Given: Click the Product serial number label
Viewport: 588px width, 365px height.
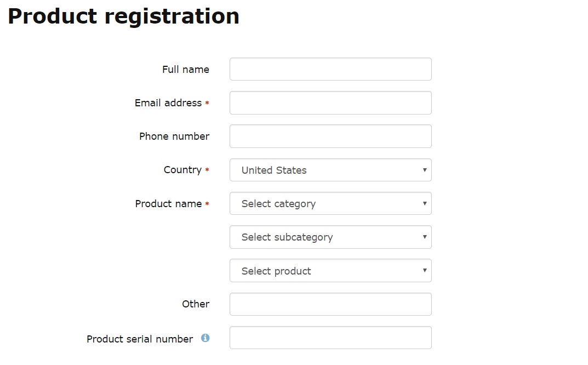Looking at the screenshot, I should coord(140,339).
